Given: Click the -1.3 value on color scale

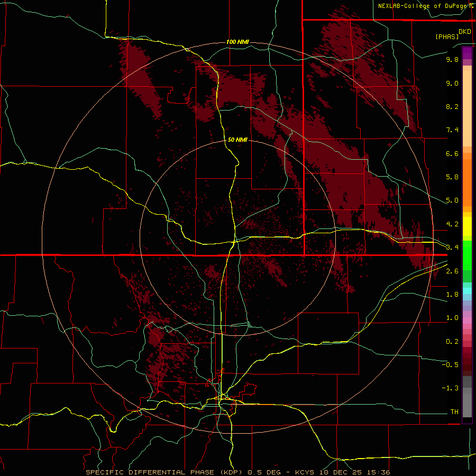Looking at the screenshot, I should 450,388.
